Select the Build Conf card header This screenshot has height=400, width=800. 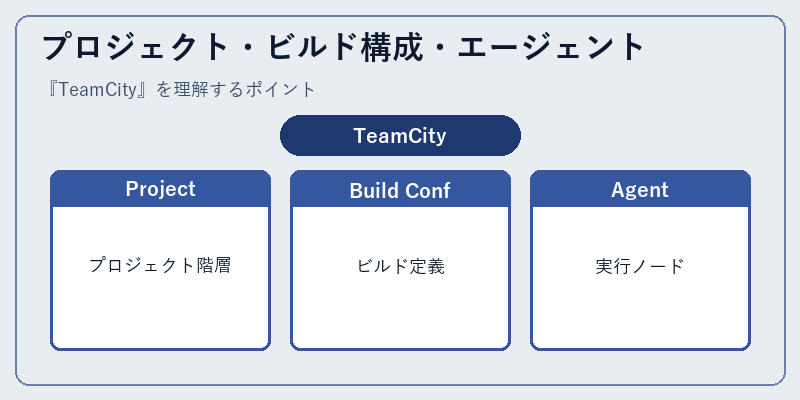[401, 189]
